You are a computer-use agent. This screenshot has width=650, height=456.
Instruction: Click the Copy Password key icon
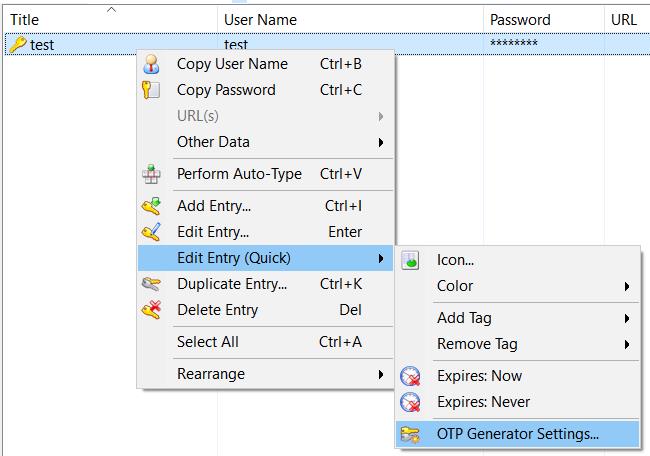coord(151,90)
